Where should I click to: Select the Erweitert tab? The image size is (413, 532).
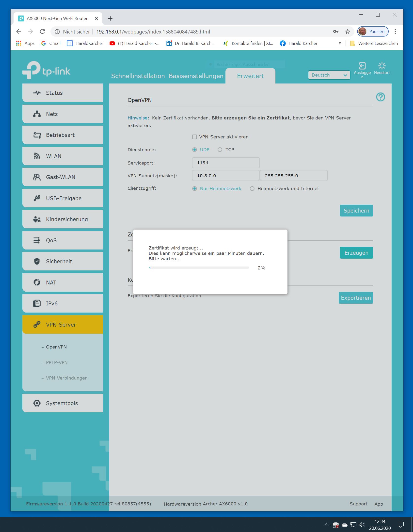tap(250, 76)
